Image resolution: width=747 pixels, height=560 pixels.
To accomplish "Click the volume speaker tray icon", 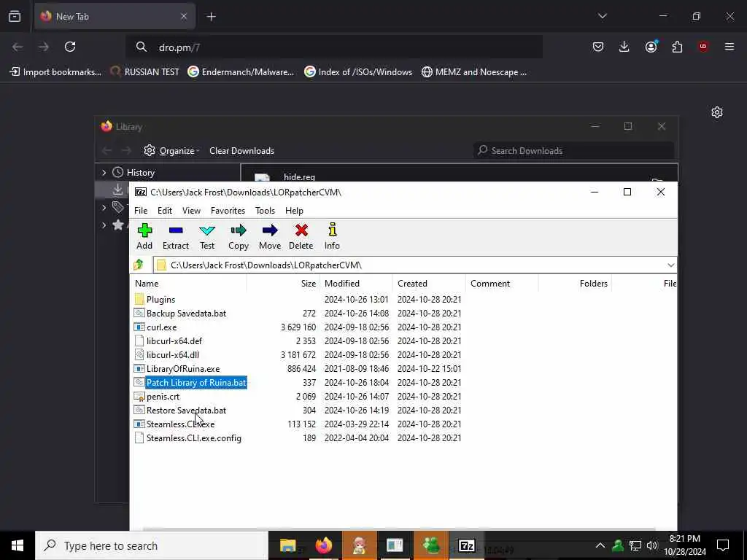I will [x=652, y=545].
